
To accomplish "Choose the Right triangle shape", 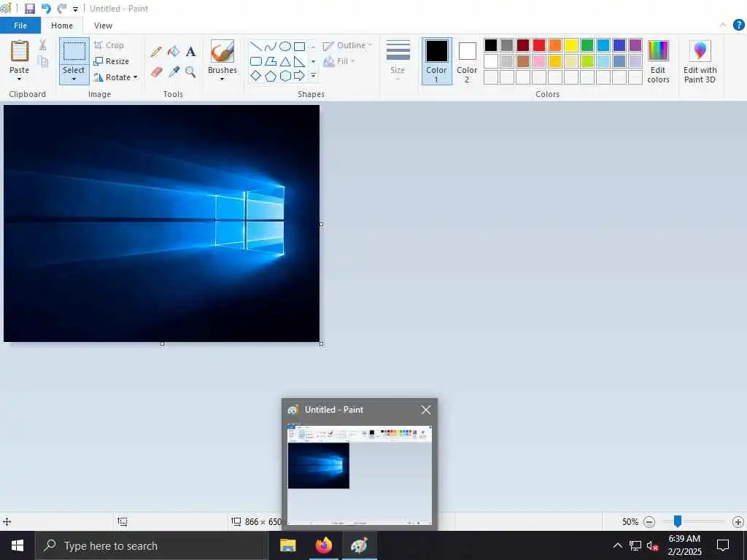I will (299, 61).
